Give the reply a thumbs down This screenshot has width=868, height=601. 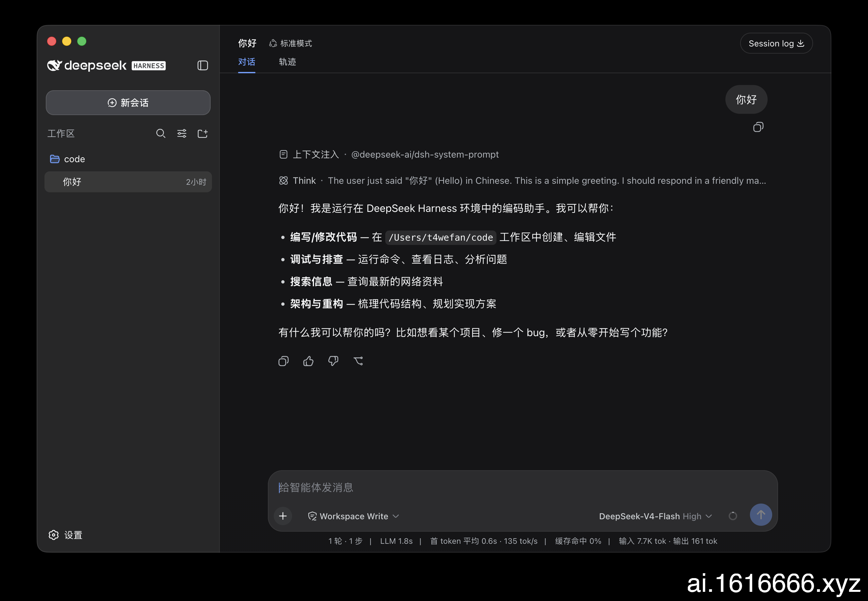click(x=333, y=361)
